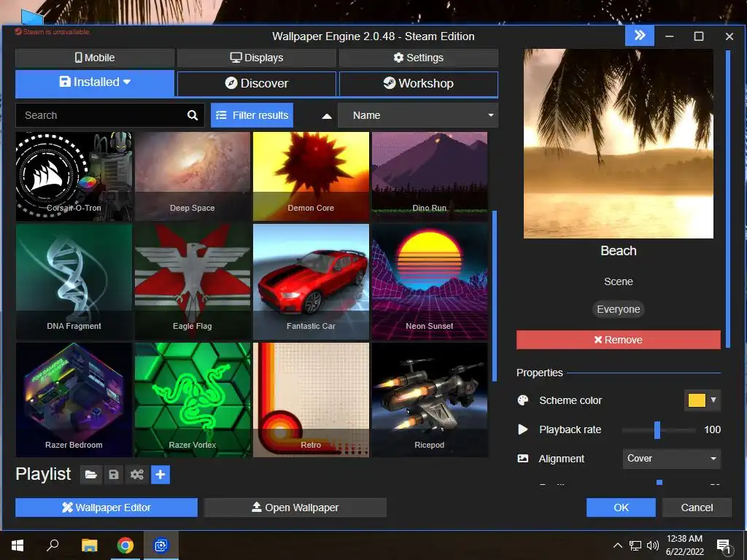
Task: Select the Fantastic Car wallpaper
Action: point(311,282)
